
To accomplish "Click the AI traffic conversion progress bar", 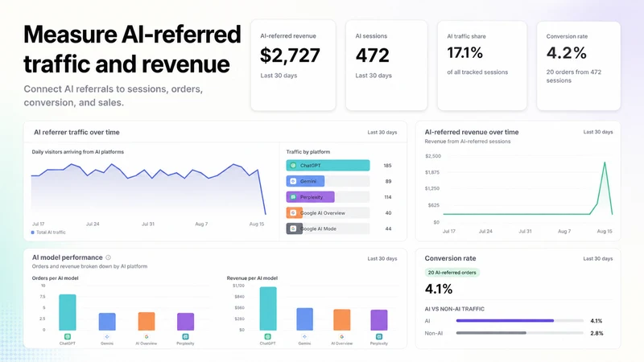I will 519,320.
